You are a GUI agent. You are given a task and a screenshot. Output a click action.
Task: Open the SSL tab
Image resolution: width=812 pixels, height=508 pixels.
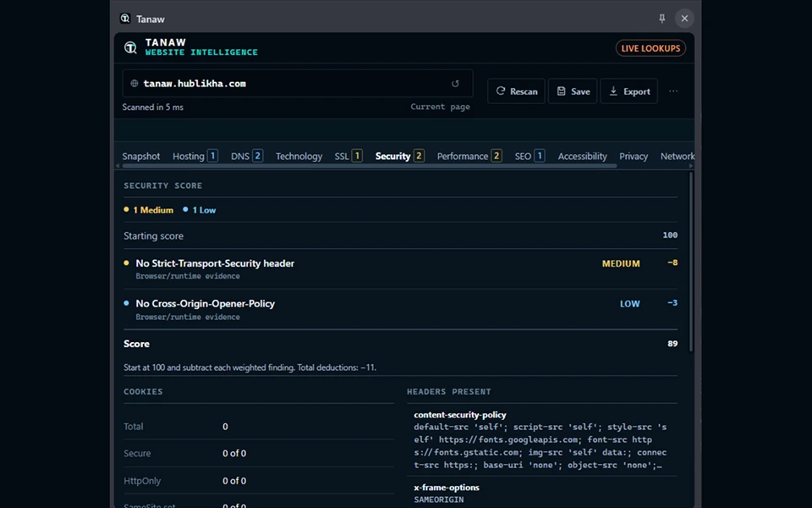tap(348, 156)
